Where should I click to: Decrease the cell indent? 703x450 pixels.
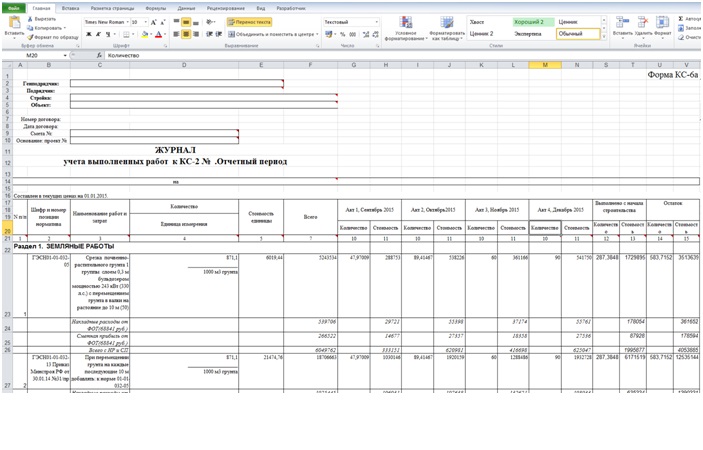(209, 34)
